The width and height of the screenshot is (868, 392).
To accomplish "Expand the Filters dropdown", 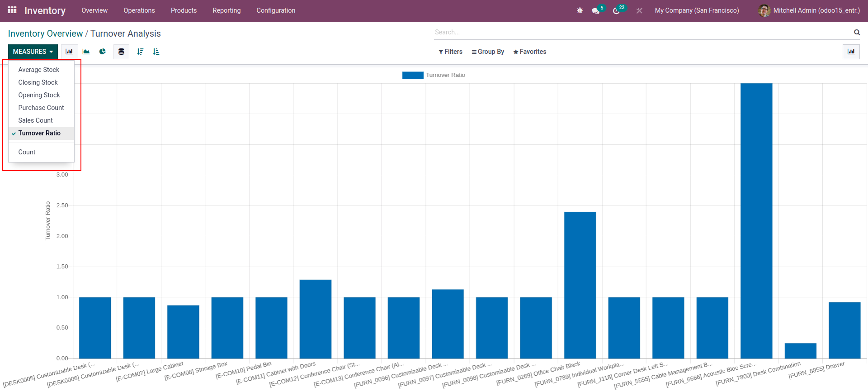I will tap(450, 52).
